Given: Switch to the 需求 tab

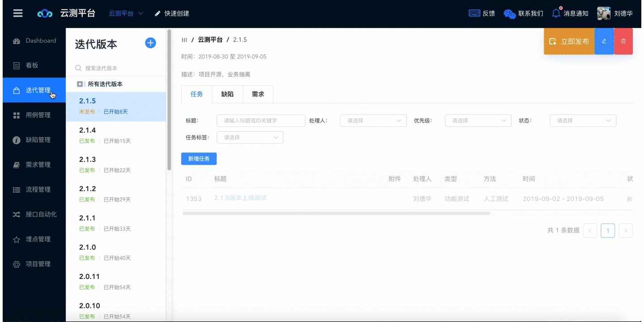Looking at the screenshot, I should point(258,94).
